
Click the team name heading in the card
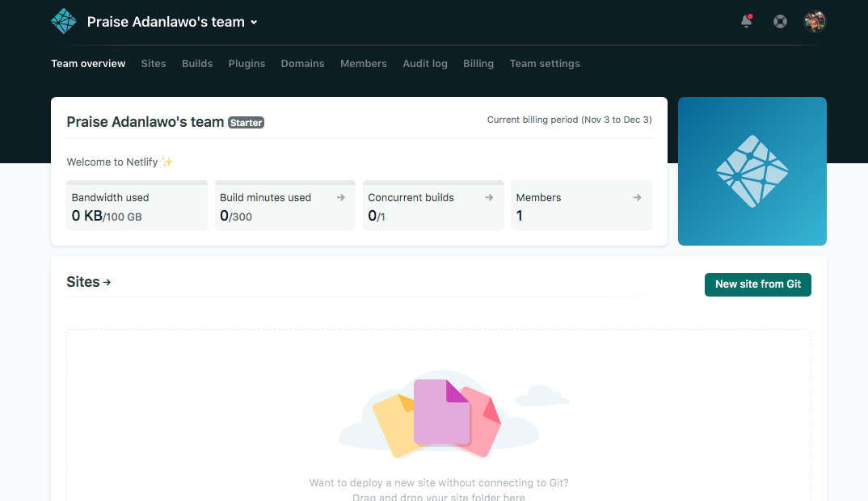(145, 122)
